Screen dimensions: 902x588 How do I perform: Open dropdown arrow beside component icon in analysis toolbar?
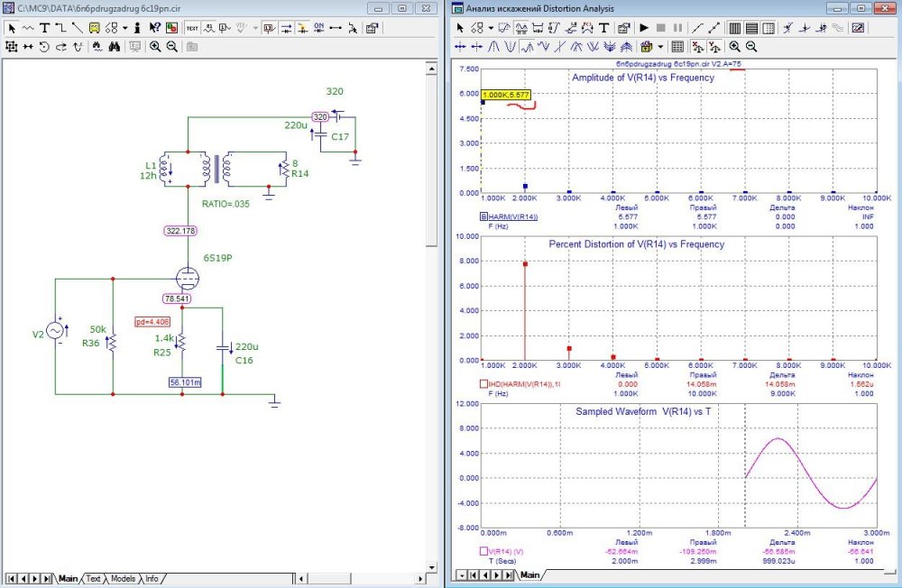492,28
